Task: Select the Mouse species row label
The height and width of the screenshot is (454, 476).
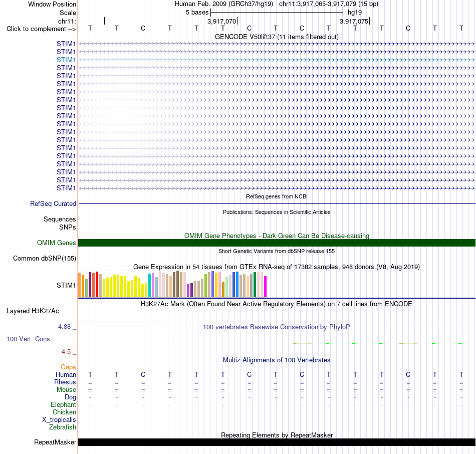Action: 66,390
